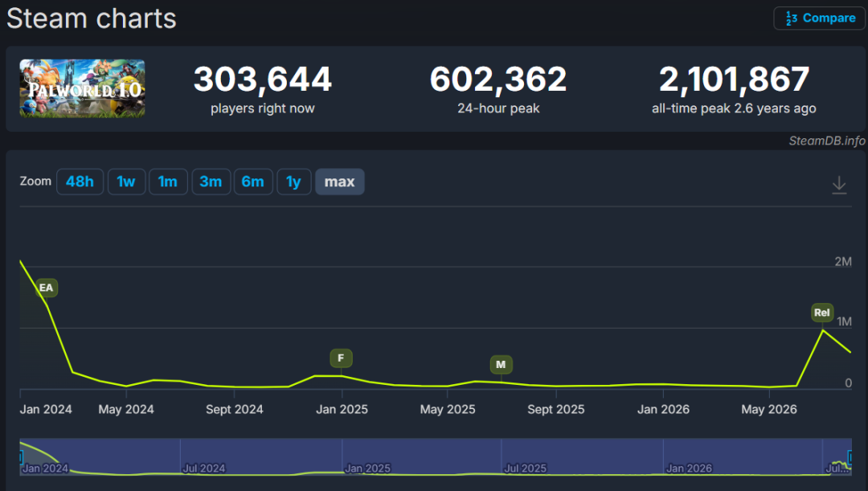
Task: Click the Compare button
Action: click(819, 18)
